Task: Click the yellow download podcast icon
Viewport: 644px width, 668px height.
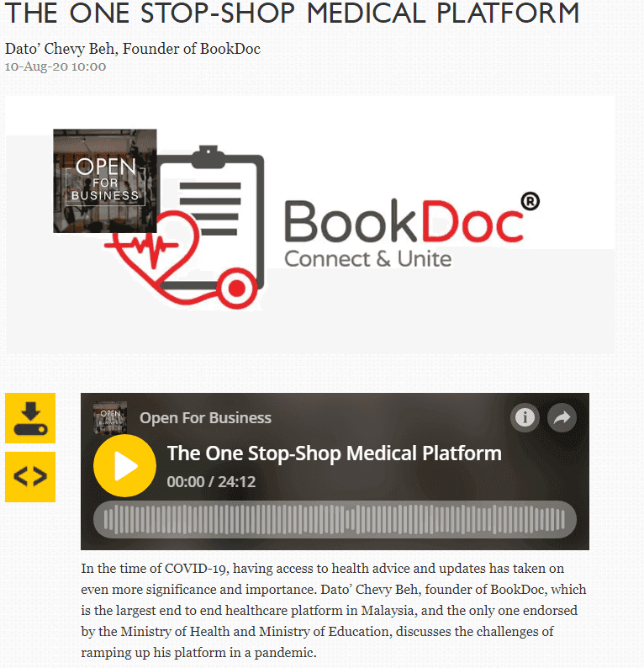Action: (x=30, y=418)
